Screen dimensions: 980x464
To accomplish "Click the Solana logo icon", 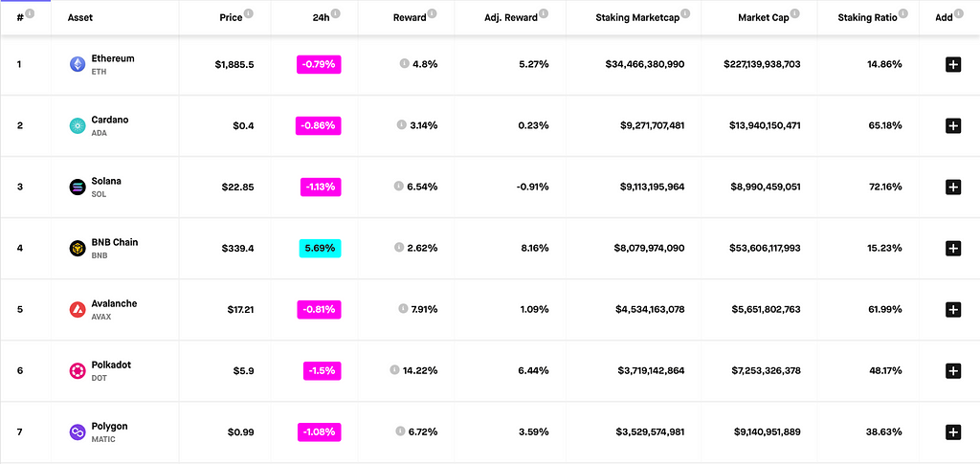I will [77, 187].
